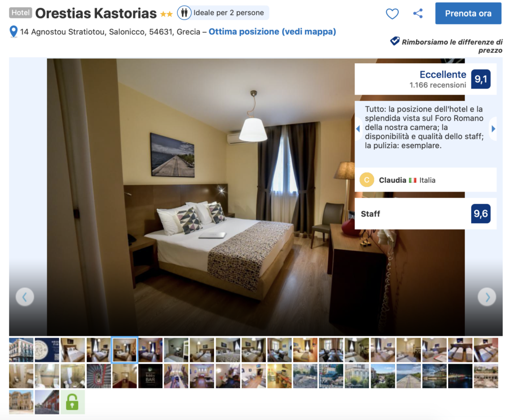Open the share icon options
Viewport: 510px width, 420px height.
[x=418, y=13]
